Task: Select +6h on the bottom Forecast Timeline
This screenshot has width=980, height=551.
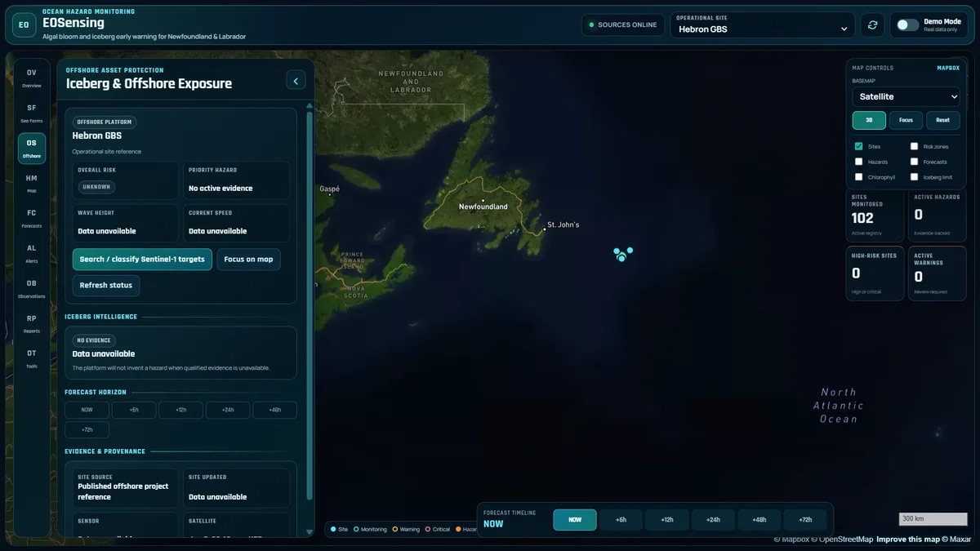Action: (x=621, y=520)
